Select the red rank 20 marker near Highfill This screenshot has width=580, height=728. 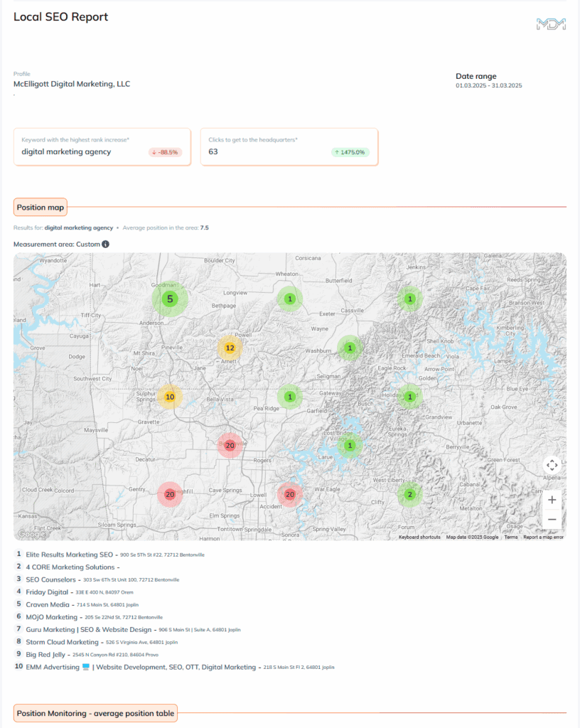[x=170, y=495]
